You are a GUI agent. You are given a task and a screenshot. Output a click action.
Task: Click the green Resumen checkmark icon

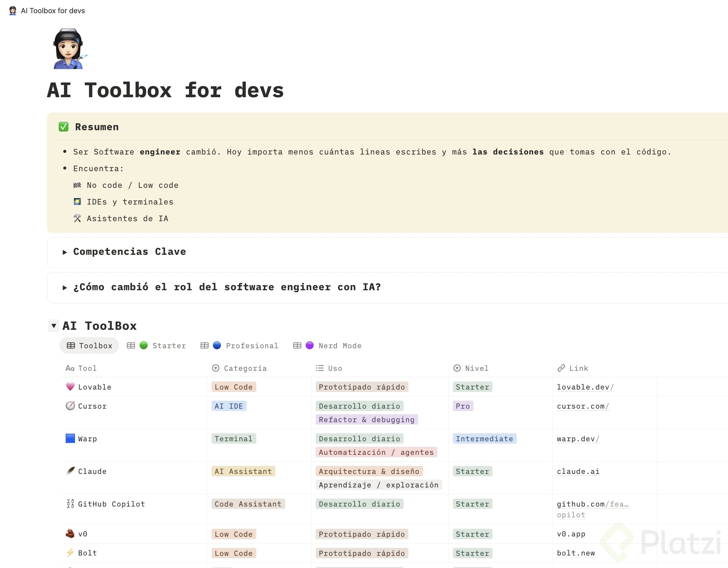click(x=64, y=127)
